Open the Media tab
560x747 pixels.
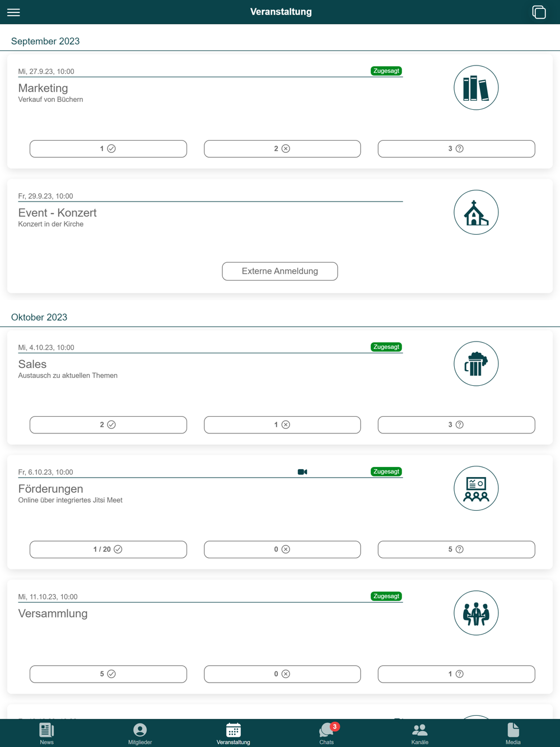513,733
